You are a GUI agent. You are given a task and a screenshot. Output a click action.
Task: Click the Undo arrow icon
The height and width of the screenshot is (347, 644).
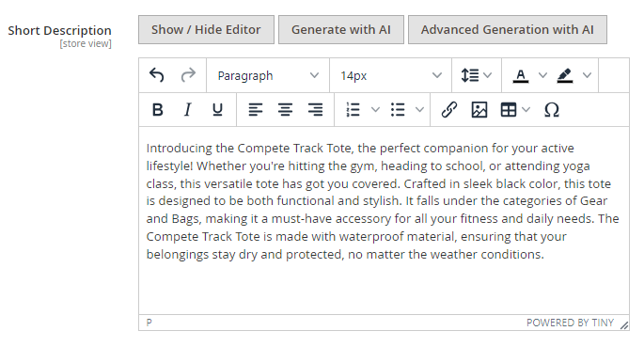[156, 75]
